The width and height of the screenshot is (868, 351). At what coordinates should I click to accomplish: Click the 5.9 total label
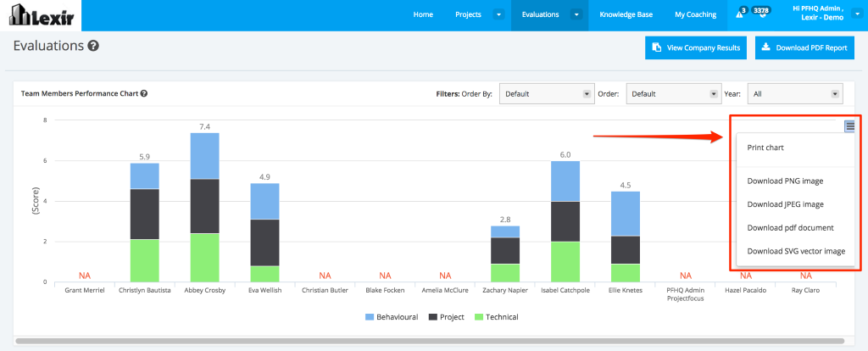click(144, 157)
